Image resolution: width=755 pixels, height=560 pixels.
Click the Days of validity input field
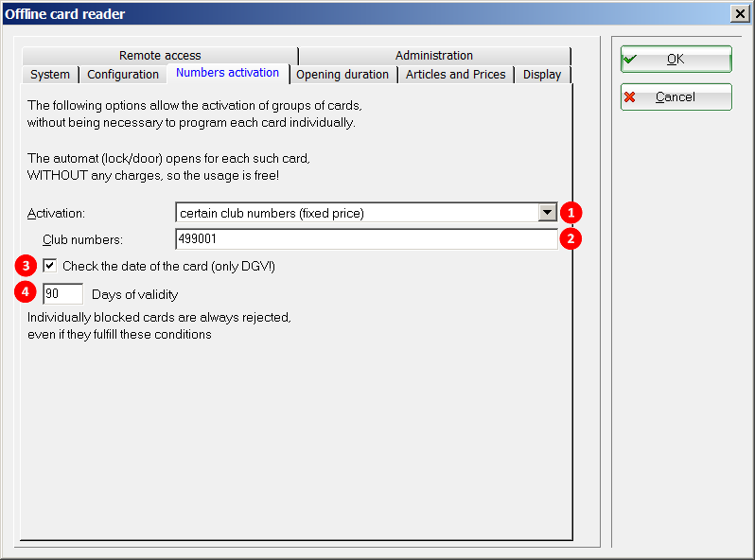[62, 294]
